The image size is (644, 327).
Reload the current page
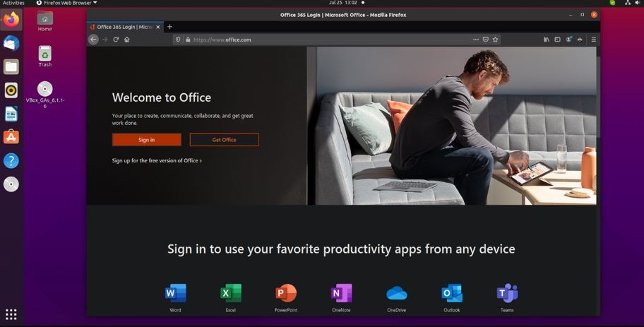pos(116,40)
